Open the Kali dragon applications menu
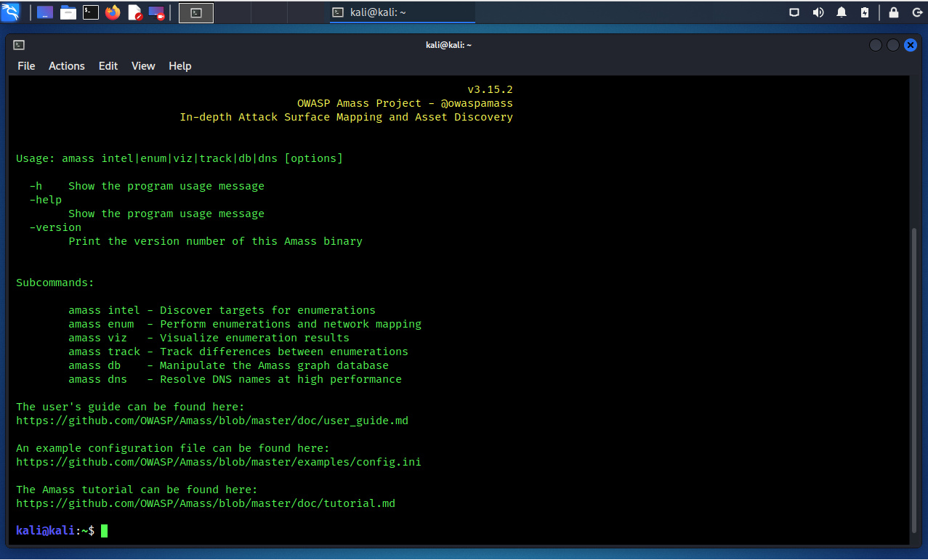The image size is (928, 560). point(10,12)
